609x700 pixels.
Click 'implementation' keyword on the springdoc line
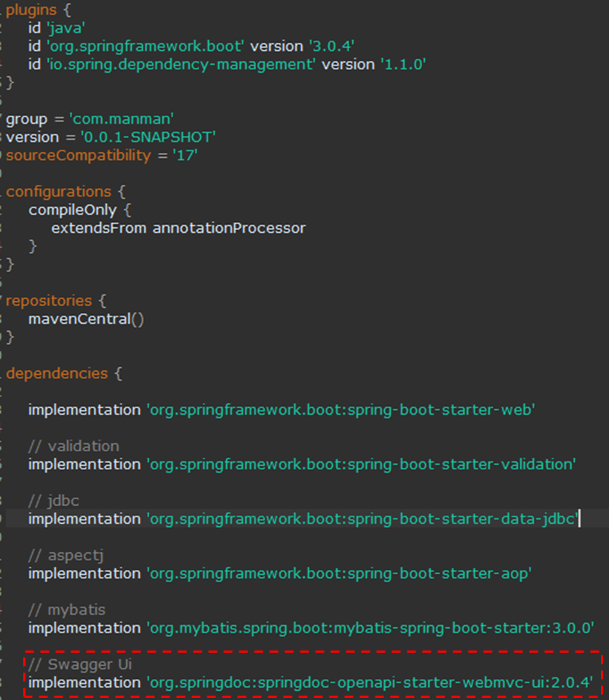tap(84, 683)
